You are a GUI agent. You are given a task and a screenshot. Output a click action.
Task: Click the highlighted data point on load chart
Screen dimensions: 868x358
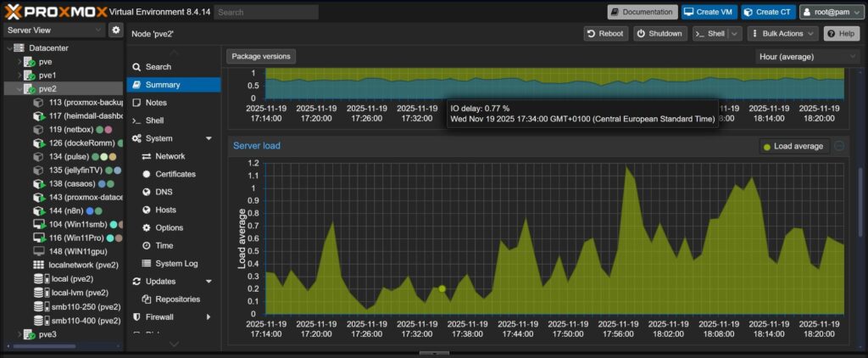(x=442, y=289)
